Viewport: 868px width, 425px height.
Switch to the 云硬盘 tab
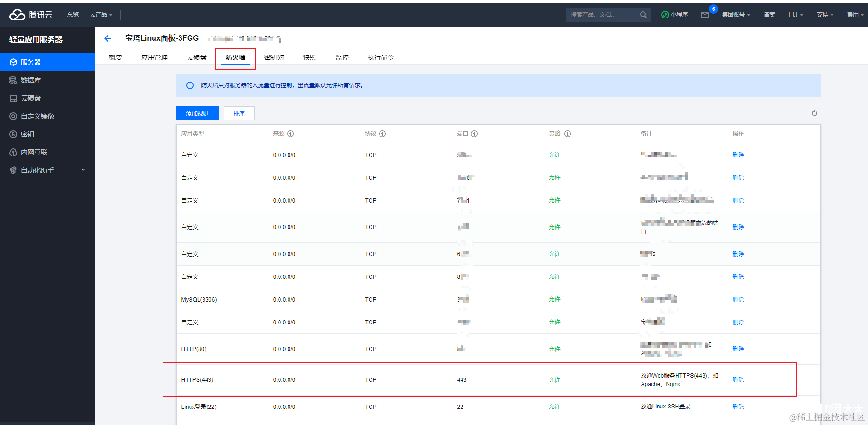197,57
